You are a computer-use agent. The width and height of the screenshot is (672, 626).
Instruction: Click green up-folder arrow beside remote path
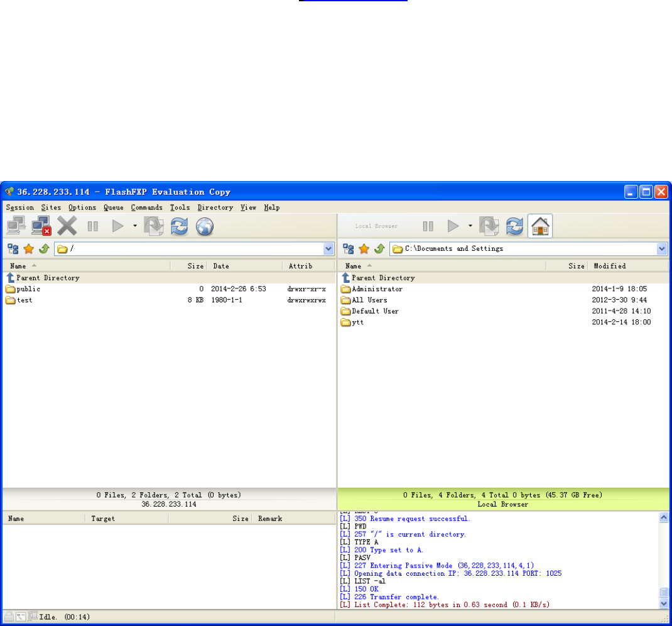pos(44,249)
